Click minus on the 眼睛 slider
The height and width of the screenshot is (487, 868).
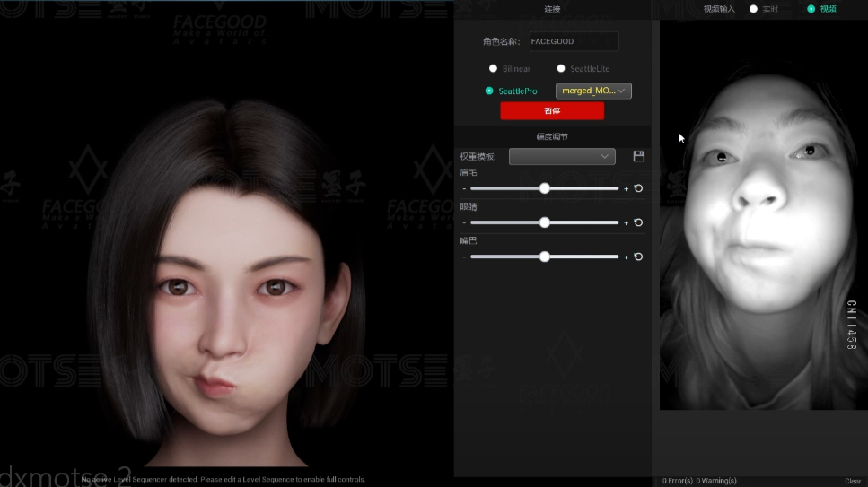[464, 223]
